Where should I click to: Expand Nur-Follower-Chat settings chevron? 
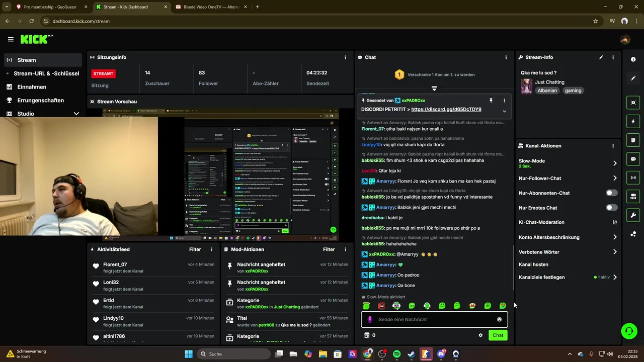pyautogui.click(x=614, y=178)
